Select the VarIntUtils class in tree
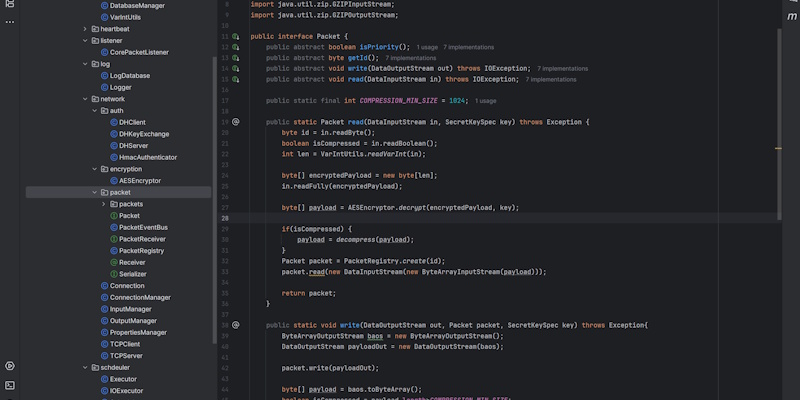The image size is (800, 400). point(125,17)
